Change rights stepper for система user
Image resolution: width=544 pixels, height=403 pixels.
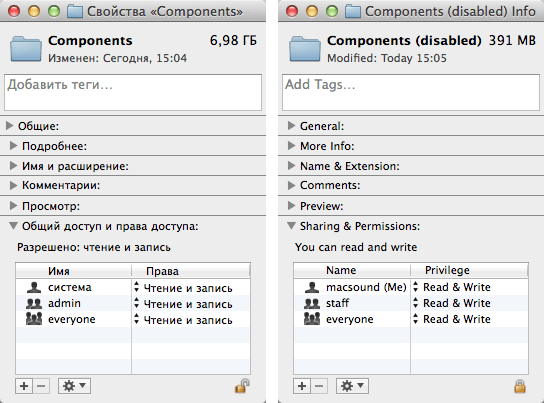click(x=137, y=287)
